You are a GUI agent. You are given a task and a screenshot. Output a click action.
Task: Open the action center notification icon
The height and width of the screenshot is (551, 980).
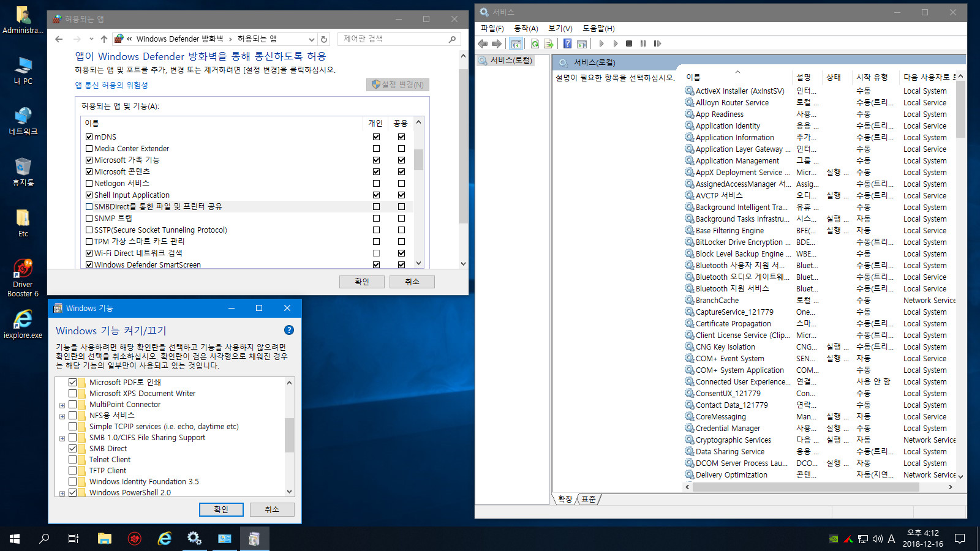[x=960, y=539]
